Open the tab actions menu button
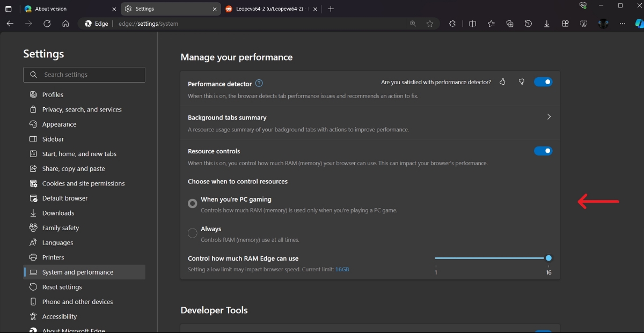The width and height of the screenshot is (644, 333). [x=8, y=9]
